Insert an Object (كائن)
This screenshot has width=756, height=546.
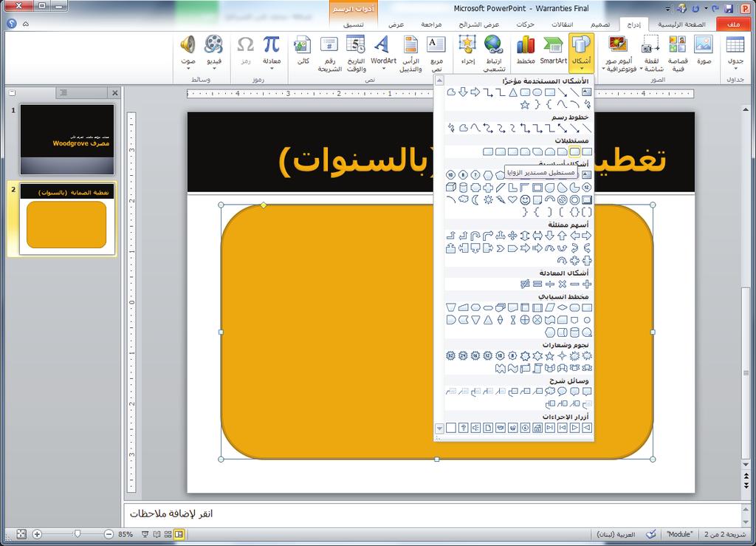click(x=303, y=50)
